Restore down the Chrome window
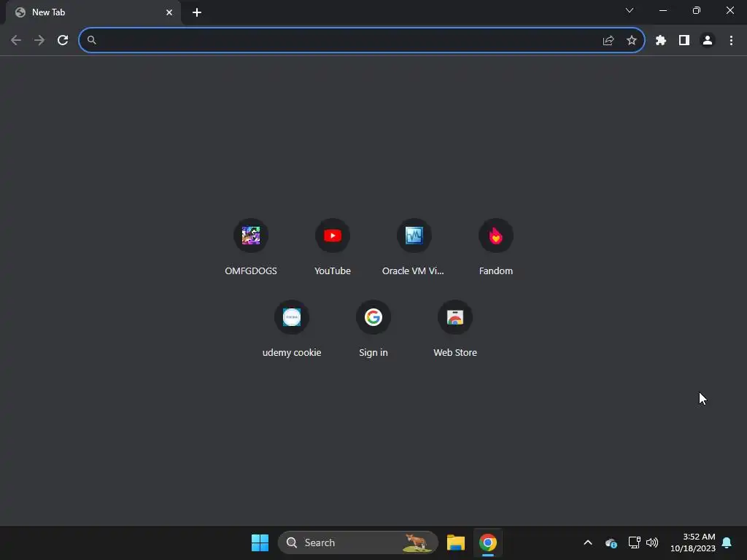Viewport: 747px width, 560px height. 697,10
